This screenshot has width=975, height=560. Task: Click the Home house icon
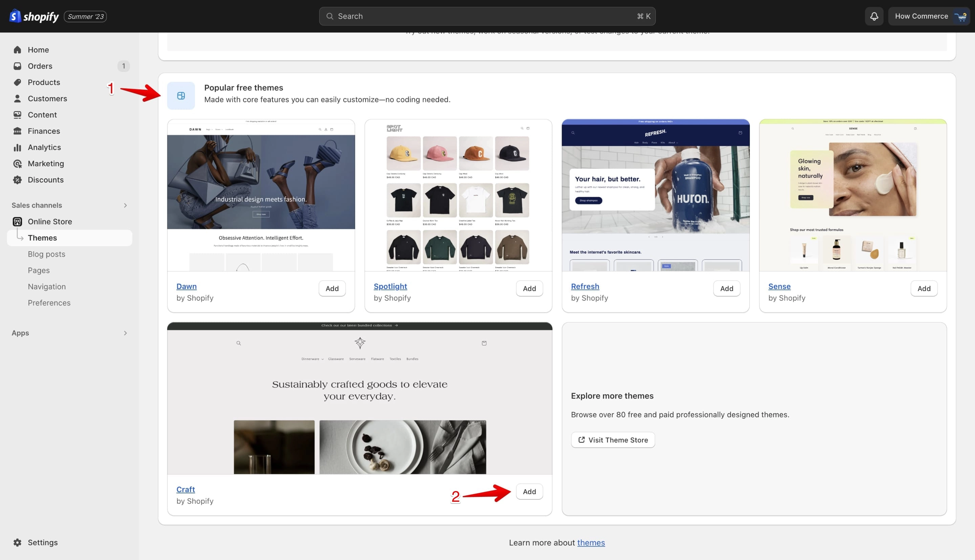click(x=17, y=50)
